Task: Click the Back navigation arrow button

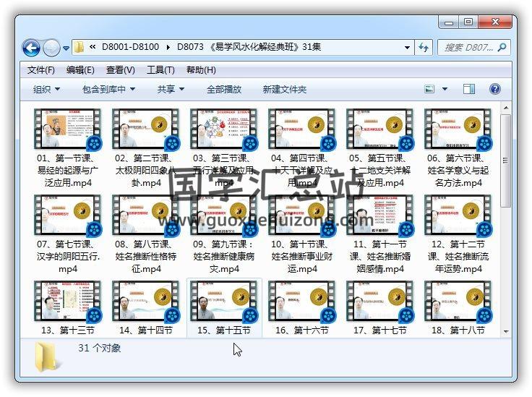Action: pyautogui.click(x=31, y=48)
